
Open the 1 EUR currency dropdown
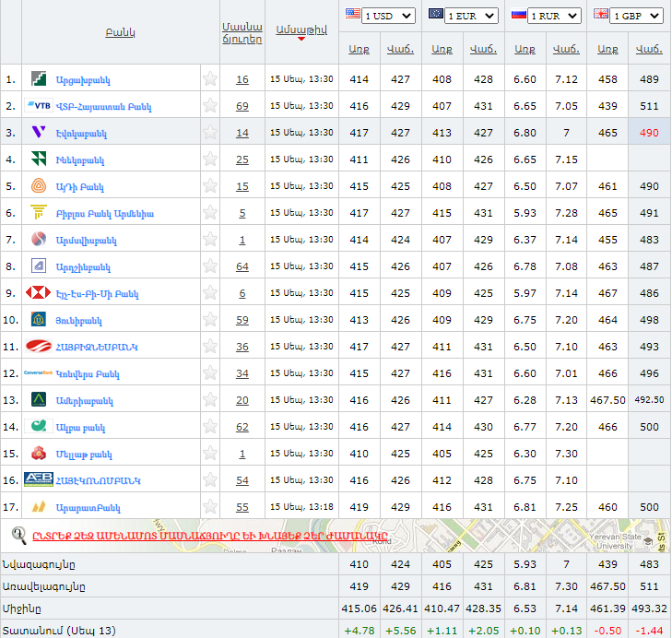(471, 16)
